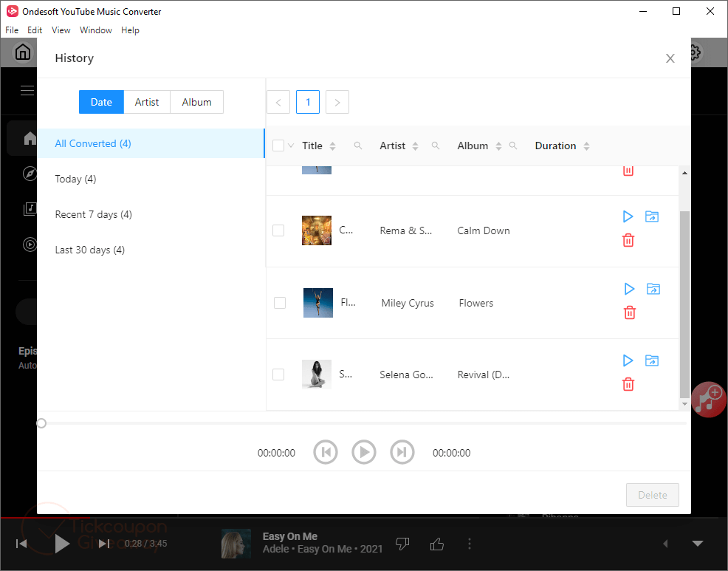Click the Selena Gomez album thumbnail

[x=317, y=375]
